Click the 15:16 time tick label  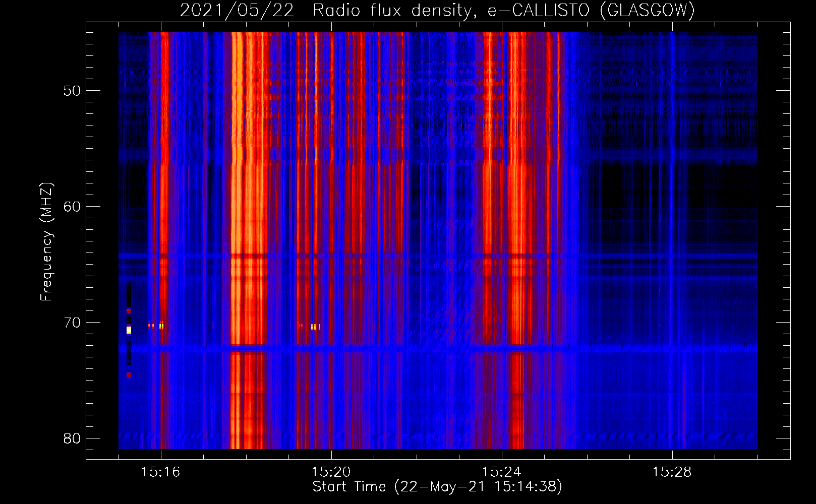point(160,472)
